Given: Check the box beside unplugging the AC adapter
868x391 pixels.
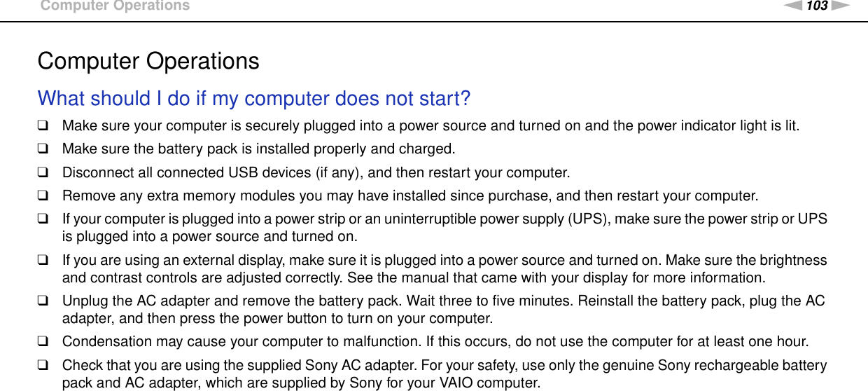Looking at the screenshot, I should click(43, 301).
